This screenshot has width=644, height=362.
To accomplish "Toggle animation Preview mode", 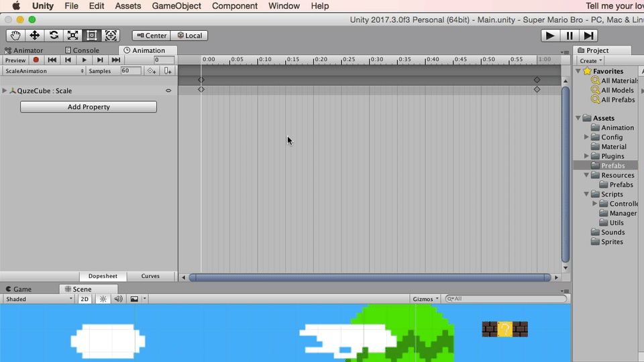I will coord(15,60).
